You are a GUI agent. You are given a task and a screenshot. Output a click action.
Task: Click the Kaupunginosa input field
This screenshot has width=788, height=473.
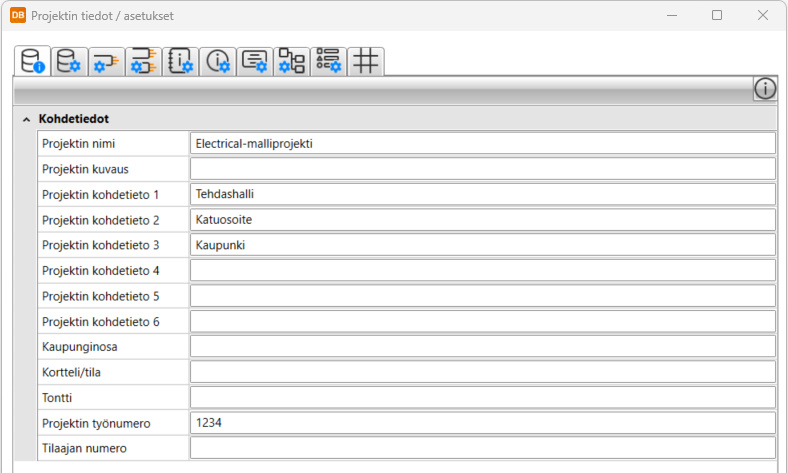[x=482, y=346]
